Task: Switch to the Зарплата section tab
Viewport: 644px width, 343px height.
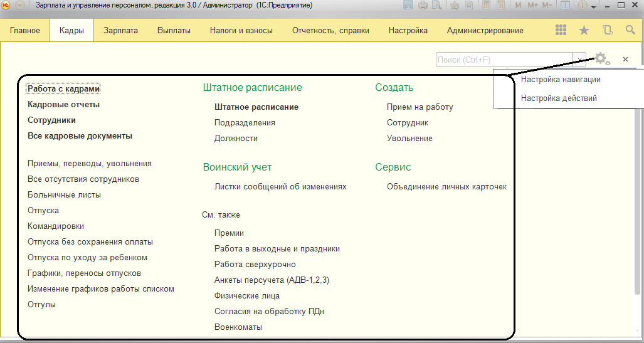Action: pyautogui.click(x=121, y=30)
